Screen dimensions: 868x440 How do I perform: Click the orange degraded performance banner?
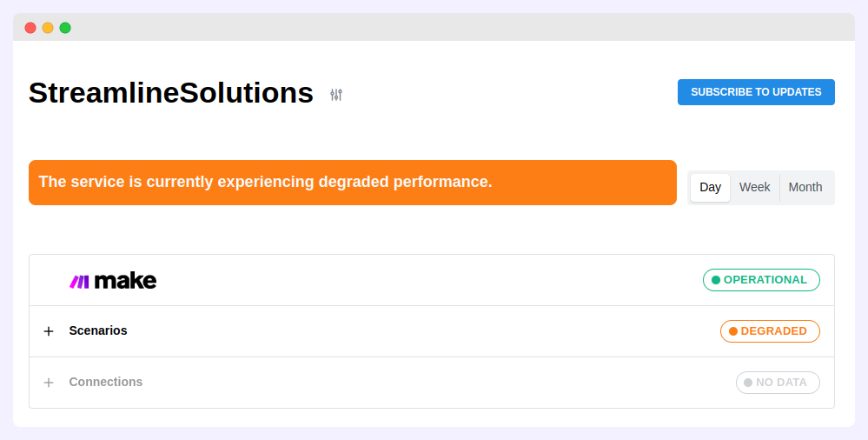pos(352,183)
